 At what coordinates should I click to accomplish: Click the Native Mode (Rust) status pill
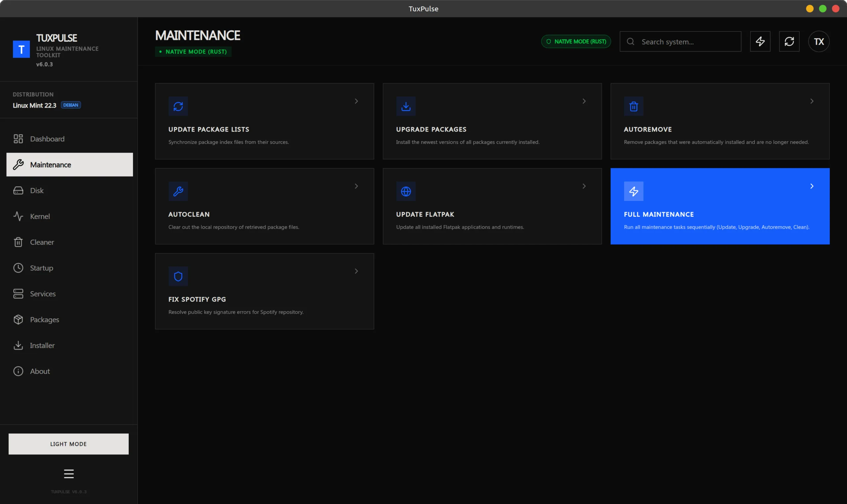pyautogui.click(x=576, y=41)
